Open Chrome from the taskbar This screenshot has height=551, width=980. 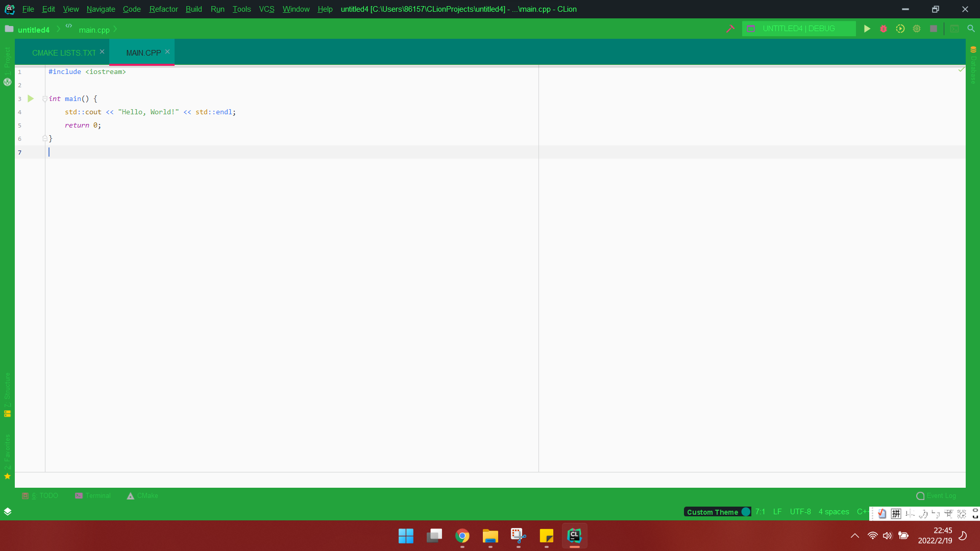[462, 536]
